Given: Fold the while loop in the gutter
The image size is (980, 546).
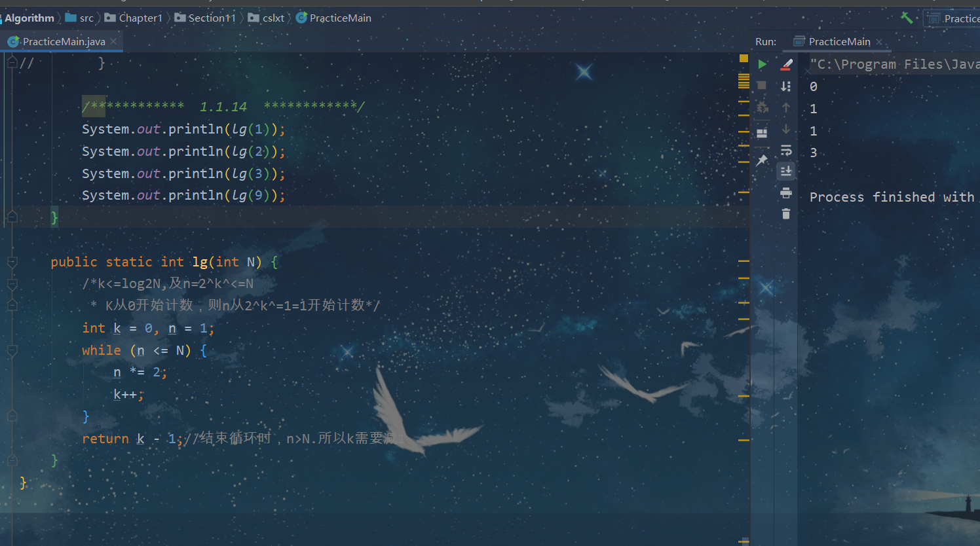Looking at the screenshot, I should click(x=12, y=350).
